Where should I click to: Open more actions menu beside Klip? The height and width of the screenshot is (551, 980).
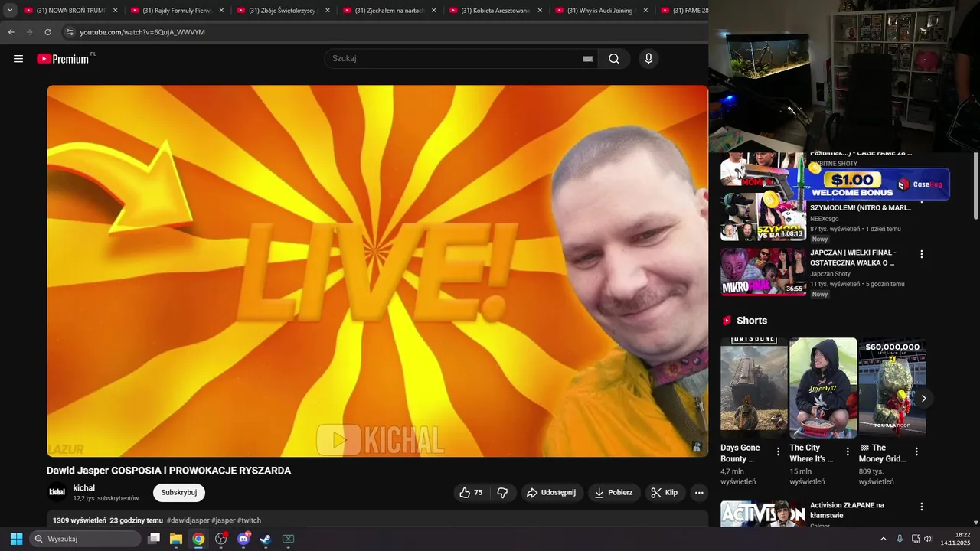tap(699, 493)
